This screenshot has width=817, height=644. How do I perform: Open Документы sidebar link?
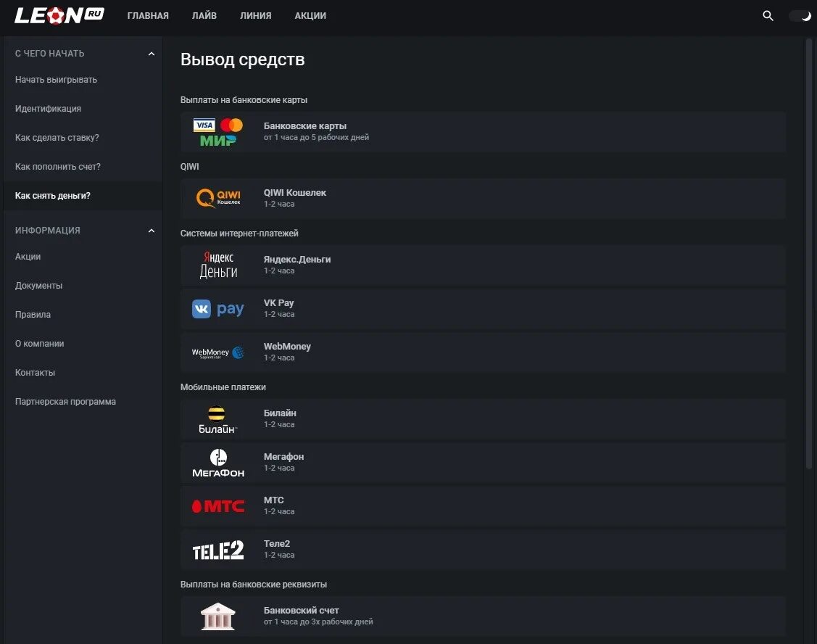38,286
